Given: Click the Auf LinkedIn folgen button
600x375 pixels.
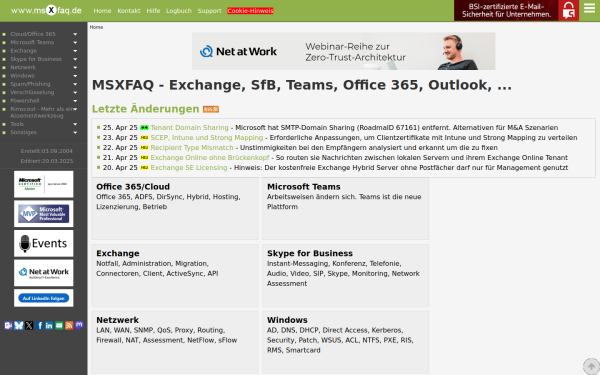Looking at the screenshot, I should (x=44, y=298).
